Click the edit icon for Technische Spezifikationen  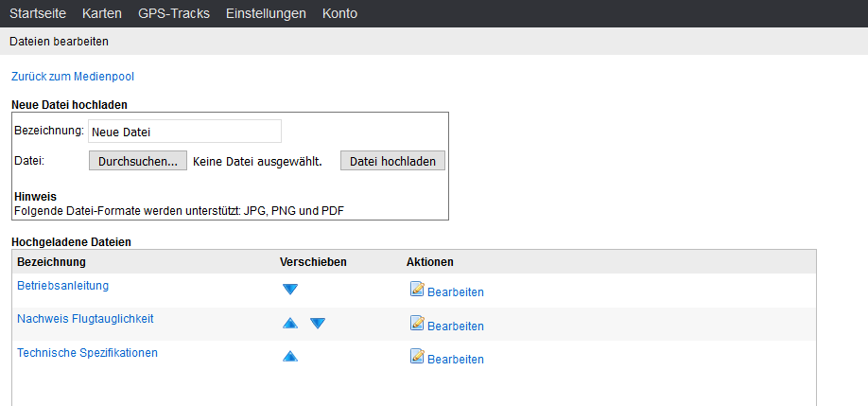tap(417, 357)
